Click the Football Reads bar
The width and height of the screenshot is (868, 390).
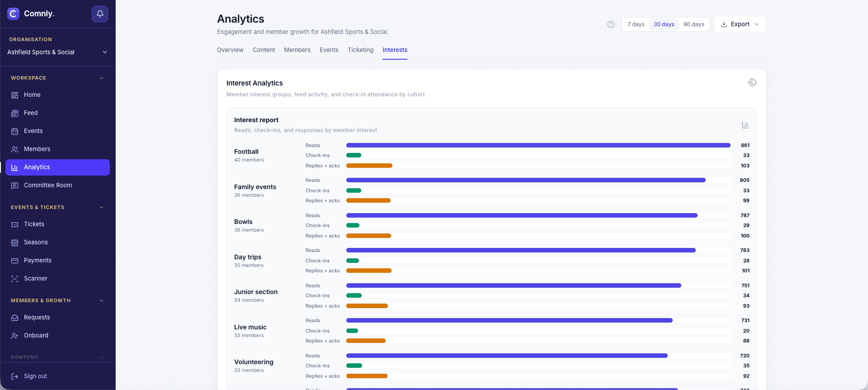tap(538, 145)
